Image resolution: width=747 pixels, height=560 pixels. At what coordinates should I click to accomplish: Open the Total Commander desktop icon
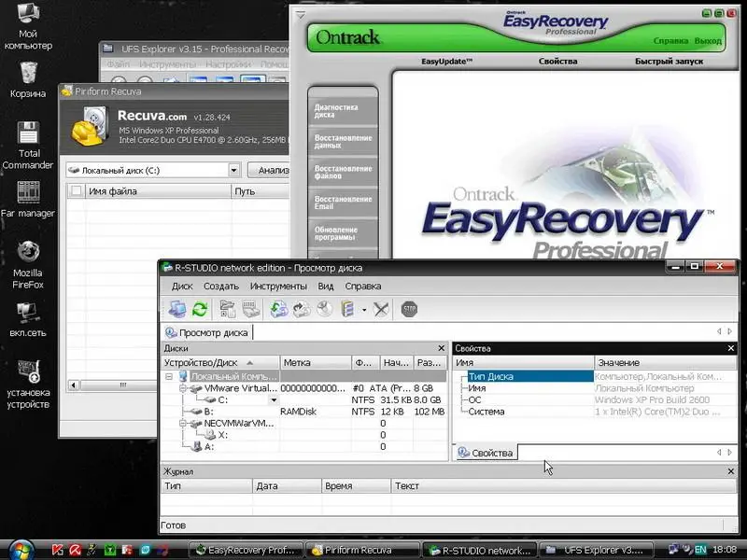(28, 146)
